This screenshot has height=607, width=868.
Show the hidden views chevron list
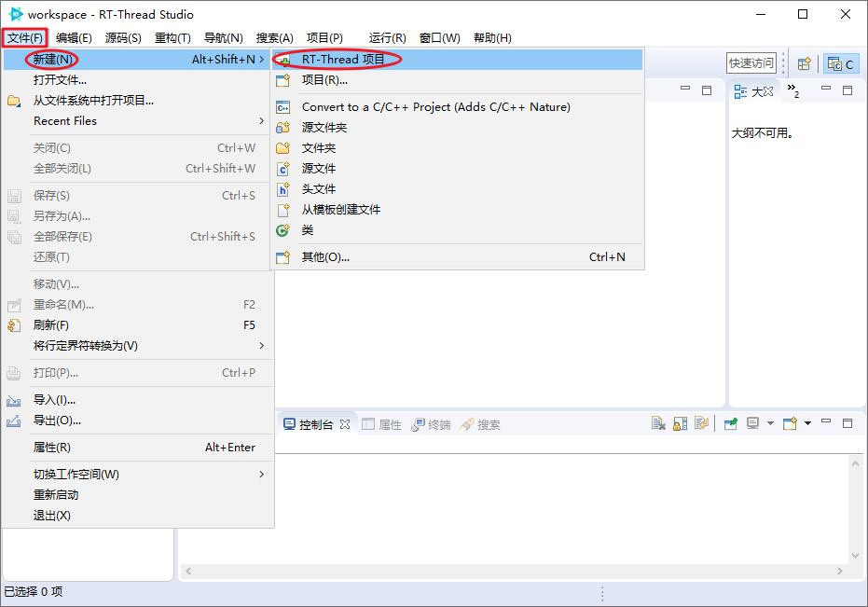tap(793, 90)
